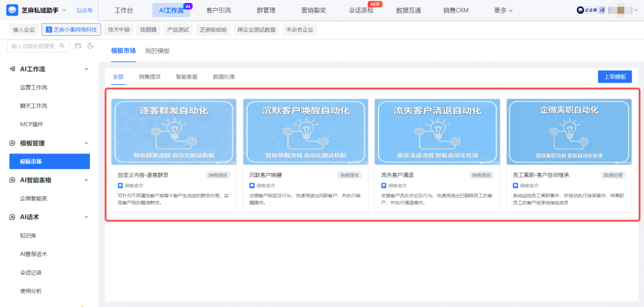Click the AI智能表格 section icon

click(13, 180)
